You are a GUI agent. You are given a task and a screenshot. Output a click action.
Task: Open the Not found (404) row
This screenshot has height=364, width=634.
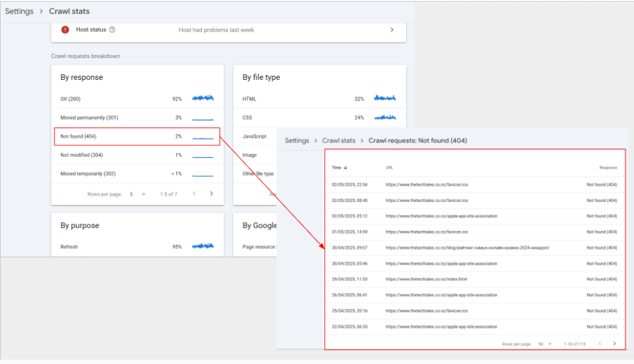click(x=137, y=136)
